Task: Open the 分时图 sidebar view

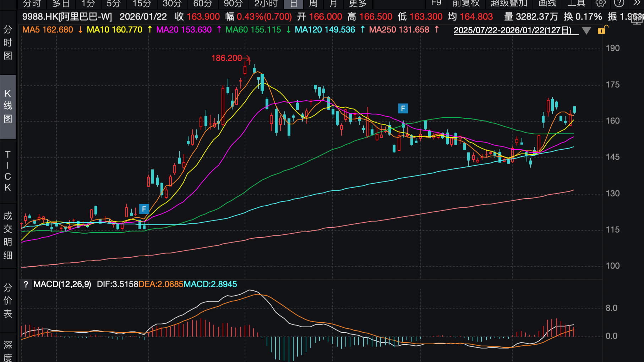Action: click(x=8, y=43)
